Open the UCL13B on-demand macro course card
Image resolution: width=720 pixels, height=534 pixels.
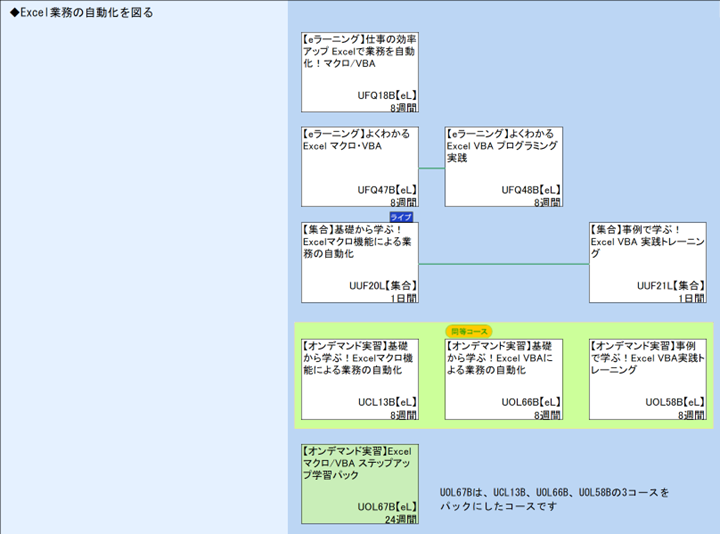coord(360,379)
